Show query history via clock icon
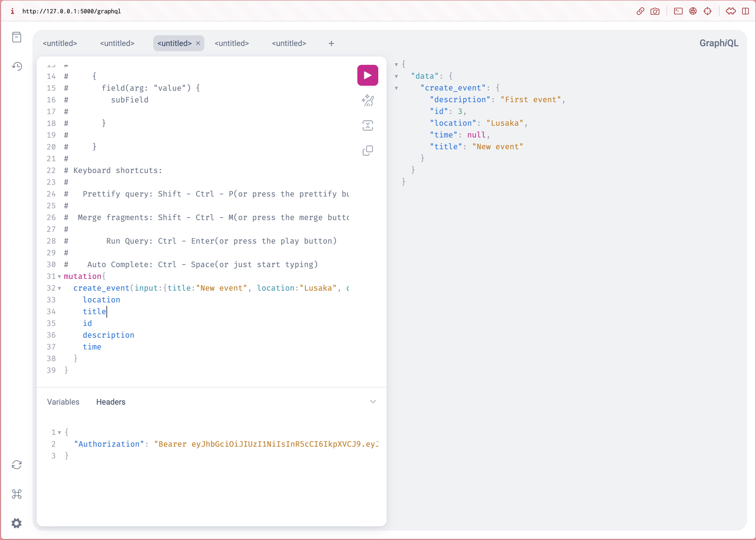Image resolution: width=756 pixels, height=540 pixels. point(17,66)
